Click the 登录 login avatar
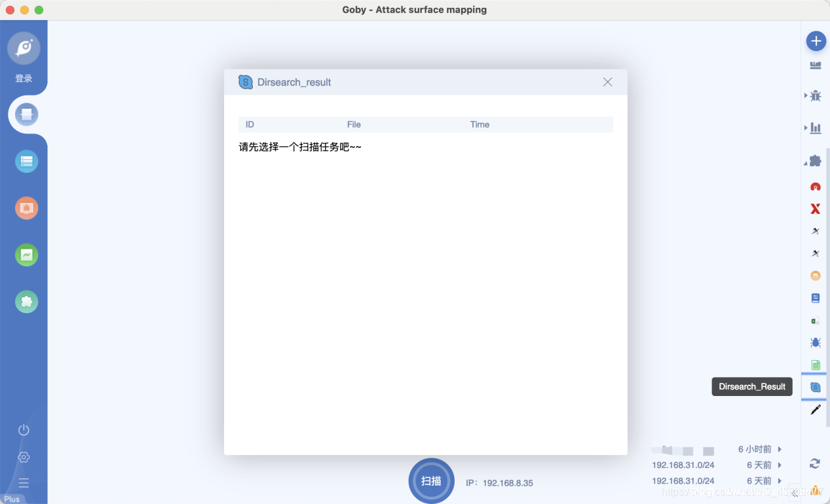The height and width of the screenshot is (504, 830). 24,48
